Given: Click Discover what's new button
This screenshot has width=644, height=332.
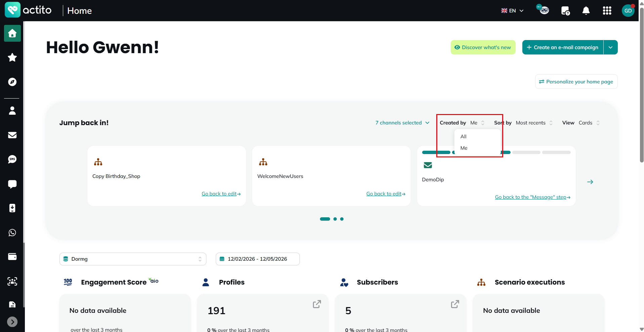Looking at the screenshot, I should click(483, 47).
